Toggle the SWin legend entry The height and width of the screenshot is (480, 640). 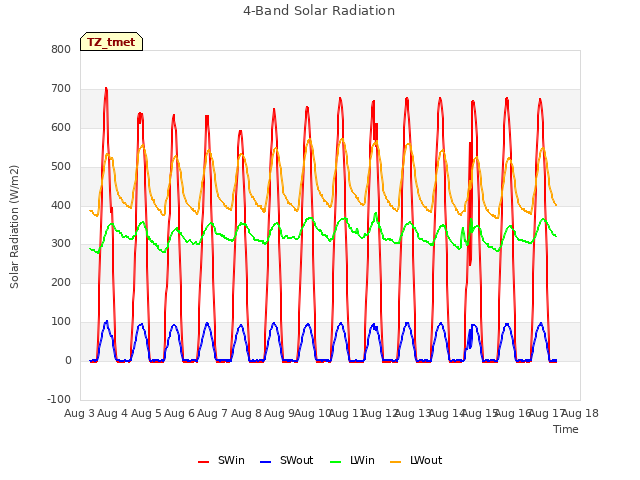[221, 460]
